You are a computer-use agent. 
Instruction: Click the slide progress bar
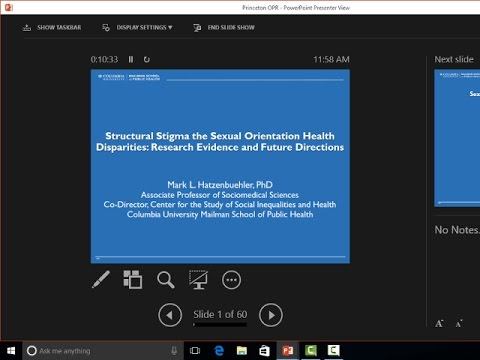tap(220, 324)
